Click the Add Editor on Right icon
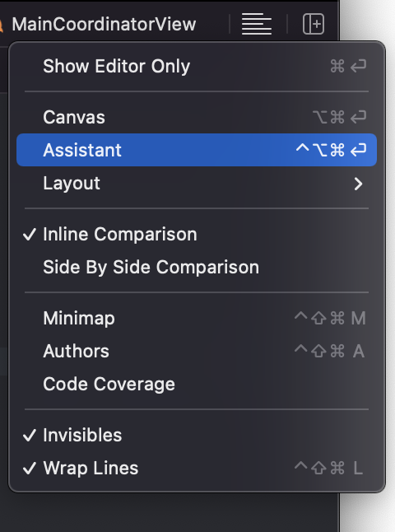Screen dimensions: 395x532 [314, 24]
